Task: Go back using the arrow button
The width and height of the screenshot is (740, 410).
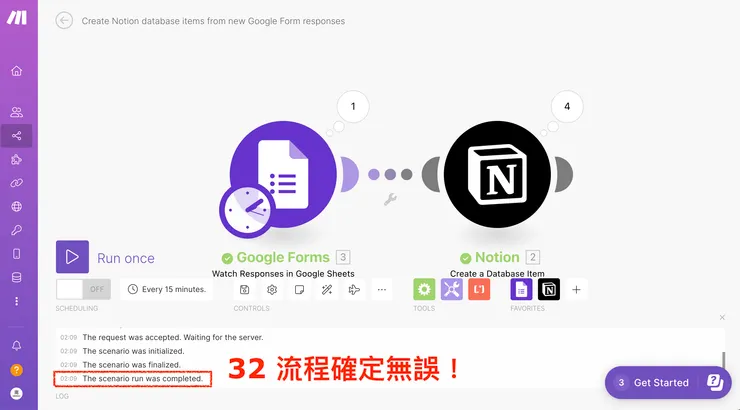Action: click(64, 21)
